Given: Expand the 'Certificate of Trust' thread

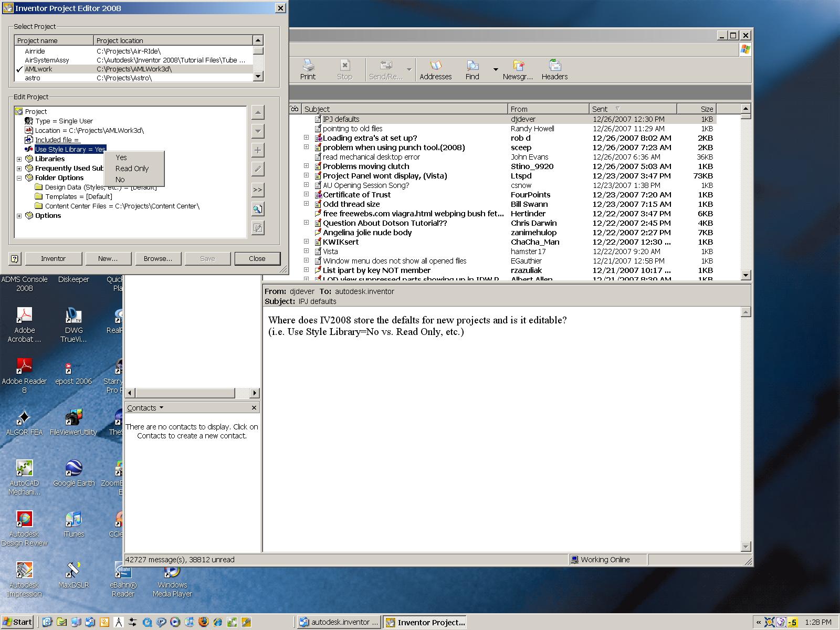Looking at the screenshot, I should pos(307,194).
